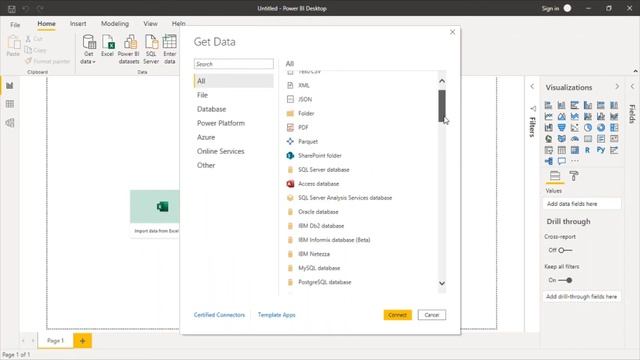The width and height of the screenshot is (640, 360).
Task: Expand the Filters pane
Action: pos(532,87)
